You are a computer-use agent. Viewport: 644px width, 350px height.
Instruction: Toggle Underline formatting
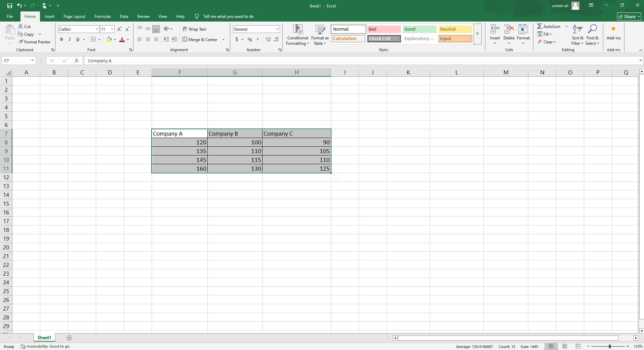(78, 39)
